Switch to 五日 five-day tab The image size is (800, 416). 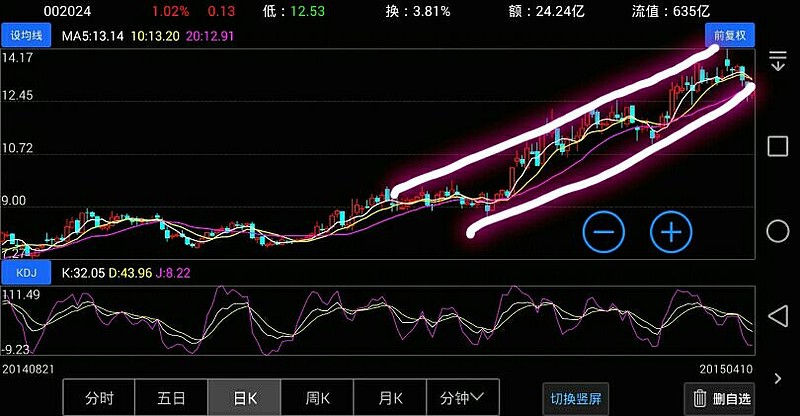[171, 398]
